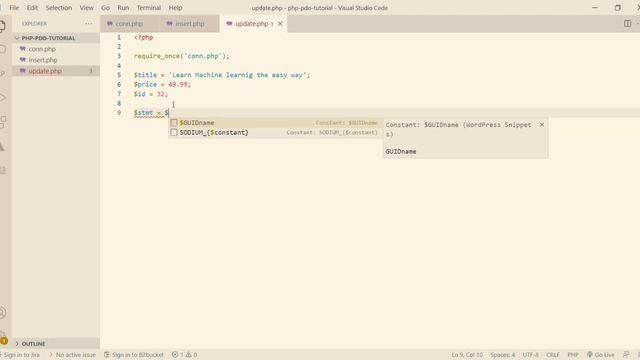Click the $id = 32; line
Viewport: 640px width, 360px height.
pos(151,94)
